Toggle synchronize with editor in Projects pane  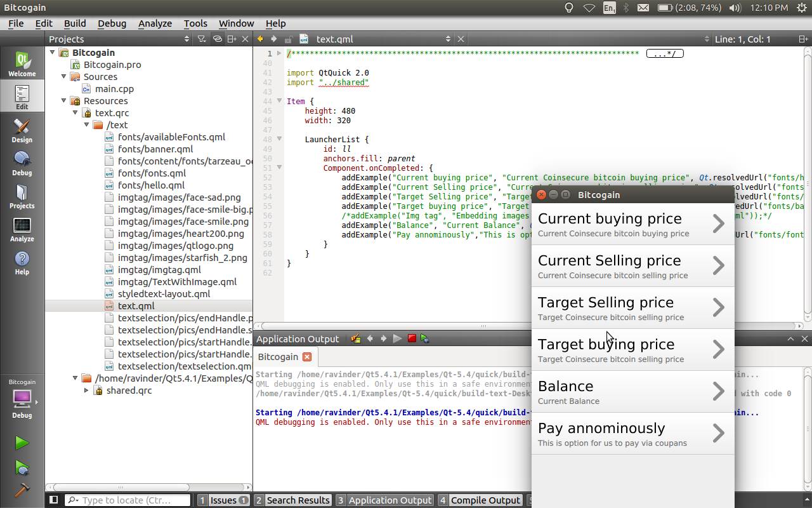pyautogui.click(x=217, y=39)
